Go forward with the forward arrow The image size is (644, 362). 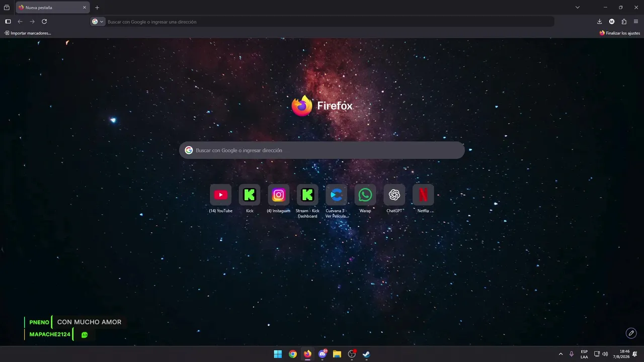pos(32,22)
